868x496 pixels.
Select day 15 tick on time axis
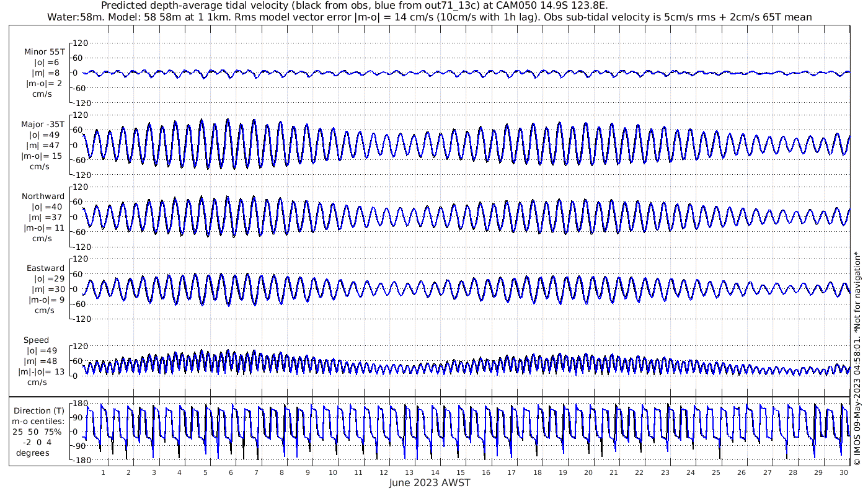pyautogui.click(x=461, y=472)
